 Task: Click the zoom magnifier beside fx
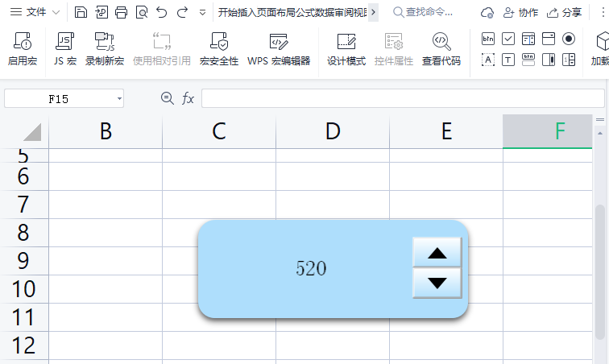168,98
